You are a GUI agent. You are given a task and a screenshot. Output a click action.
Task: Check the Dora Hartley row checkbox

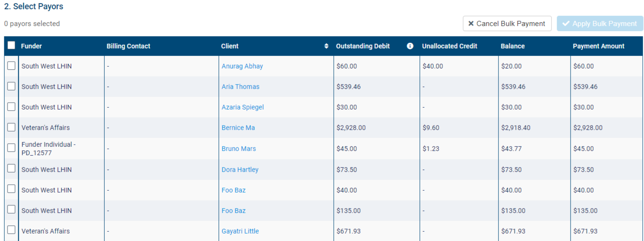pos(11,168)
